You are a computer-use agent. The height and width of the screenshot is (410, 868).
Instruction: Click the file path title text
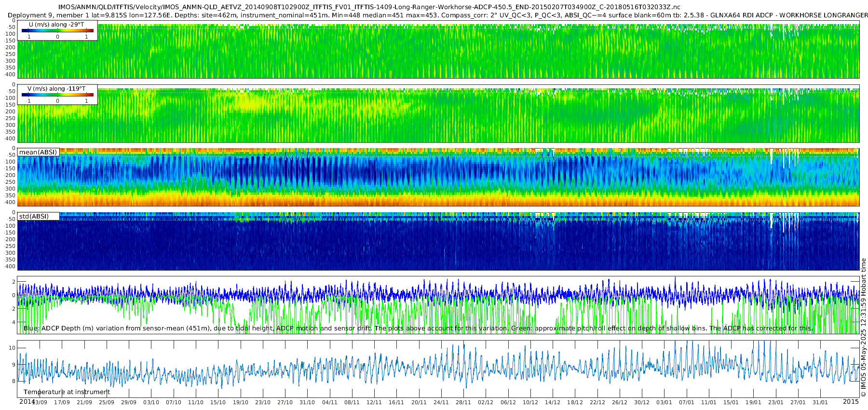click(369, 7)
